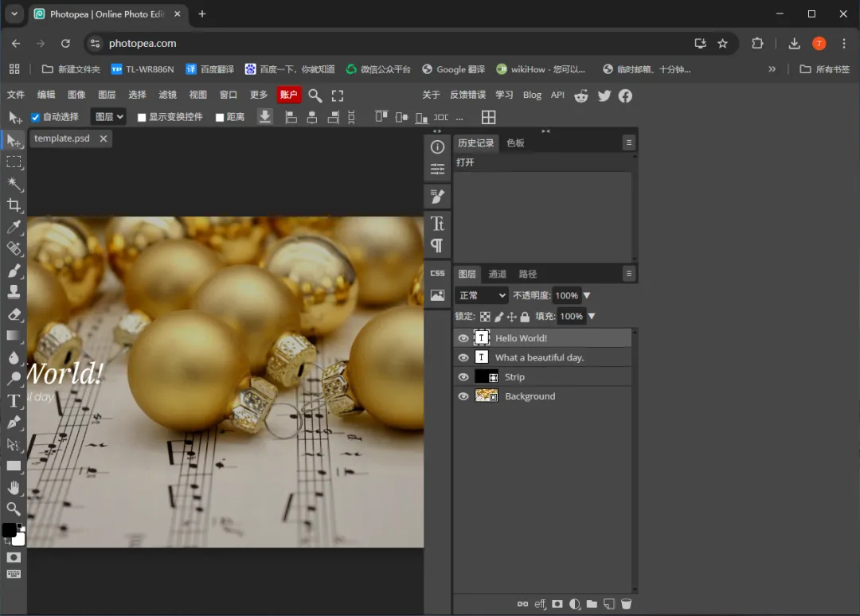
Task: Enable the show transform controls checkbox
Action: tap(142, 117)
